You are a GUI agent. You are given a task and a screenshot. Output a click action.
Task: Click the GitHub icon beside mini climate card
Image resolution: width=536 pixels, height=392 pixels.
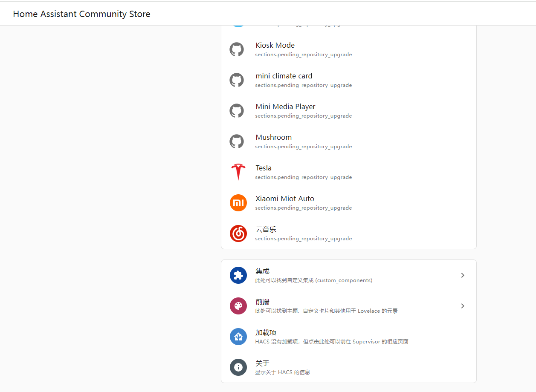coord(237,80)
